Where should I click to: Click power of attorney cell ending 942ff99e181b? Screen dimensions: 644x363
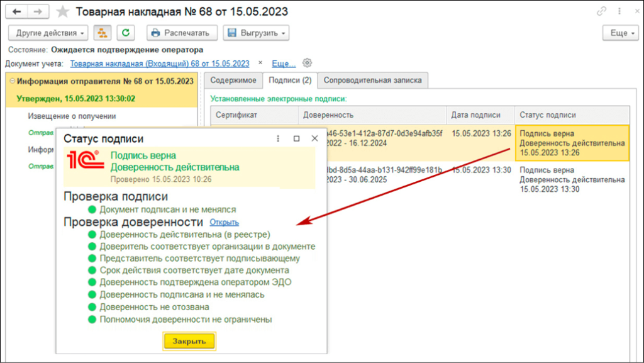(386, 175)
